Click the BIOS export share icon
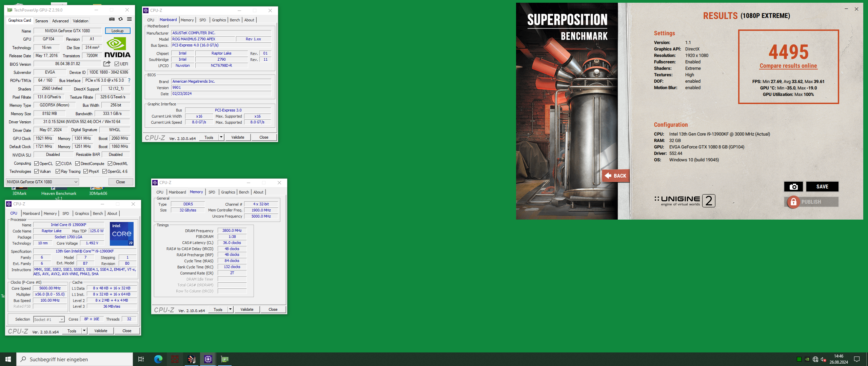 pos(107,64)
